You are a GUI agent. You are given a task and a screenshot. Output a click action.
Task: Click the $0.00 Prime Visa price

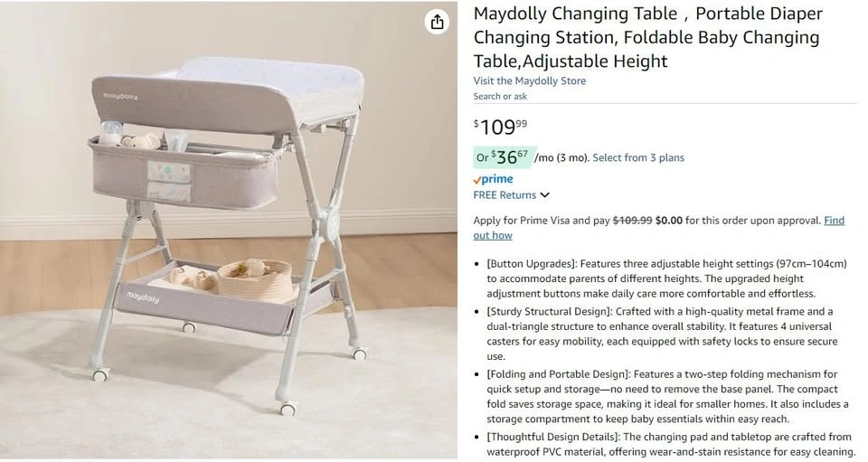coord(669,221)
